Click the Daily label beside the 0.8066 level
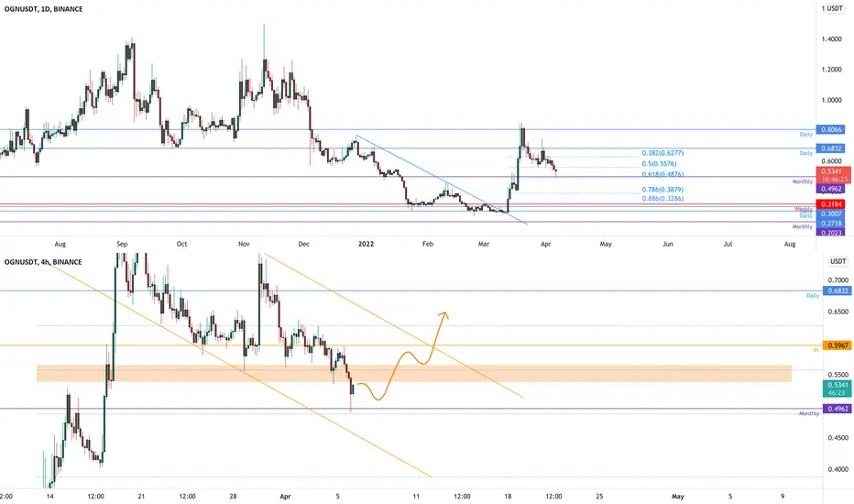The height and width of the screenshot is (504, 854). coord(805,135)
